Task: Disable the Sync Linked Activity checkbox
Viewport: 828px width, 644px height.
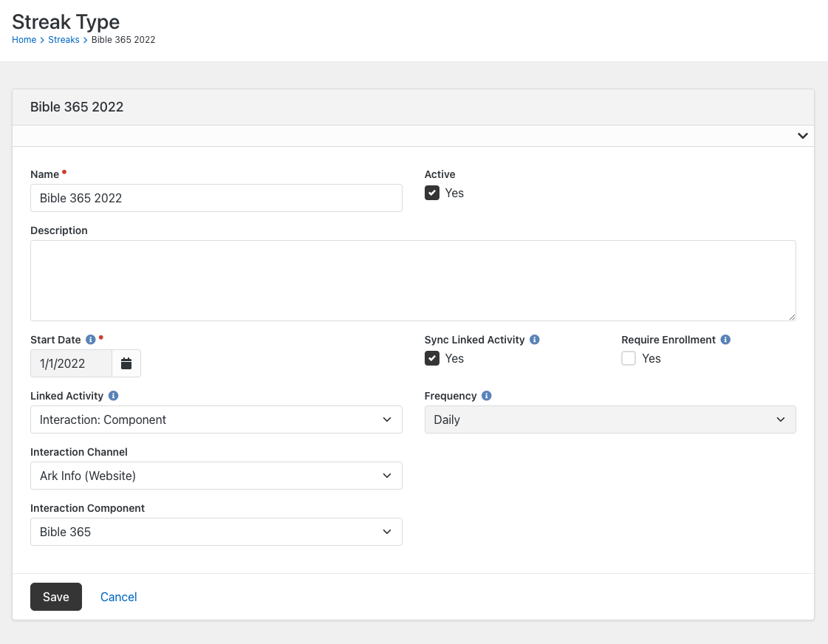Action: pos(432,359)
